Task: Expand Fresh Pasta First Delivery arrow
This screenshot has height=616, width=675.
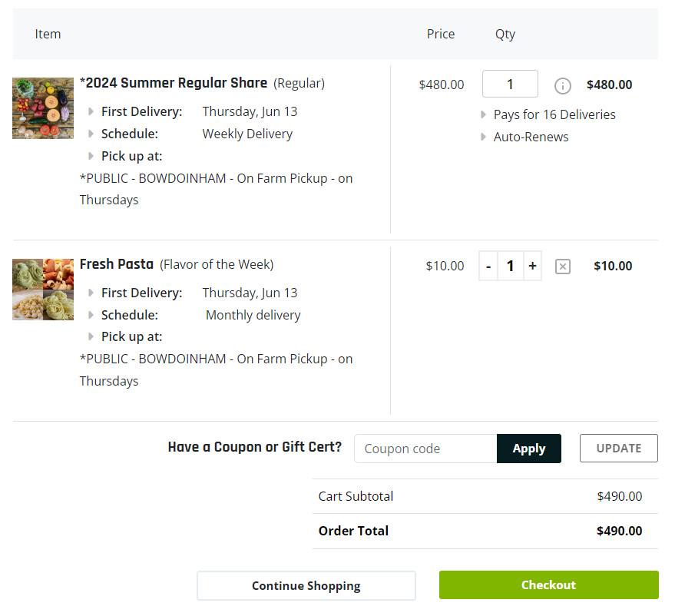Action: (x=91, y=293)
